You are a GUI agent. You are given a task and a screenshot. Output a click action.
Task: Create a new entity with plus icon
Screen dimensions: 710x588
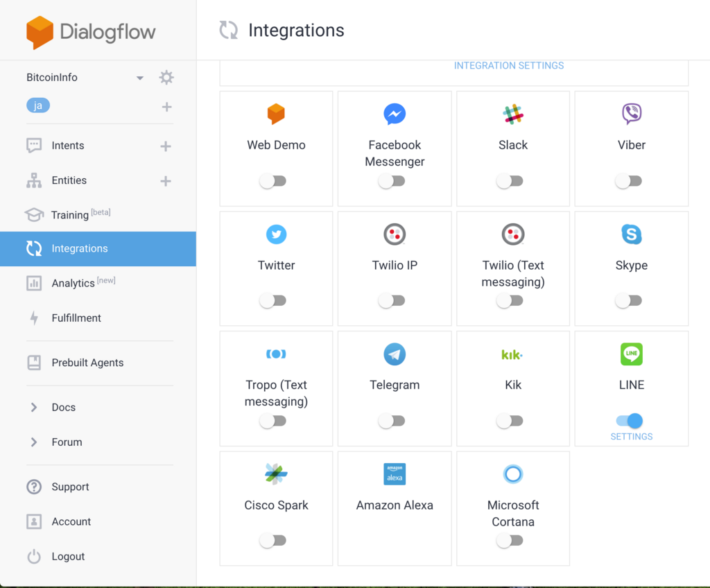pyautogui.click(x=166, y=181)
